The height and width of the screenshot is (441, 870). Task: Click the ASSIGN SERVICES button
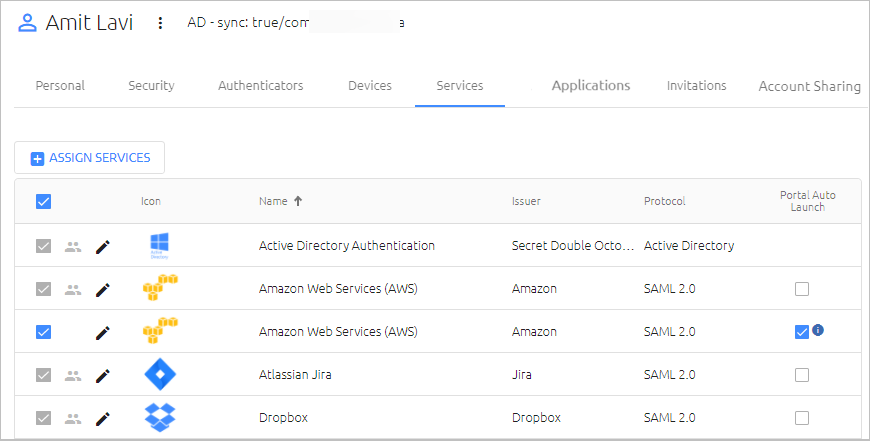[89, 158]
